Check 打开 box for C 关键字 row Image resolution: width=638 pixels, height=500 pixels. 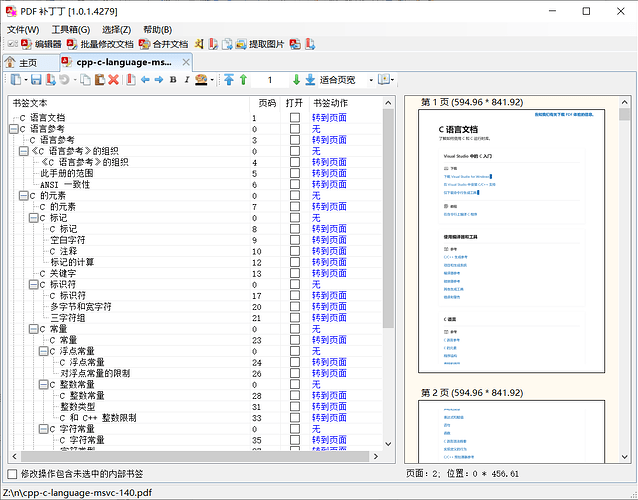295,273
